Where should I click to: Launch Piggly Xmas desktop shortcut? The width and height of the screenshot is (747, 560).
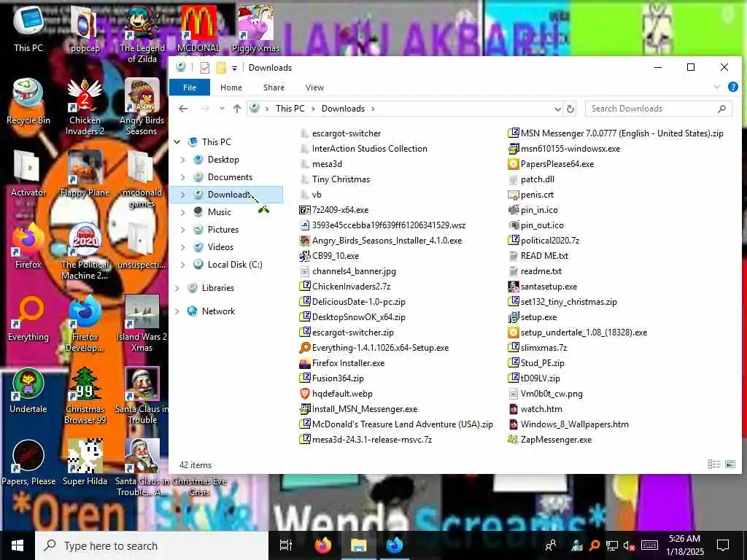[x=255, y=28]
